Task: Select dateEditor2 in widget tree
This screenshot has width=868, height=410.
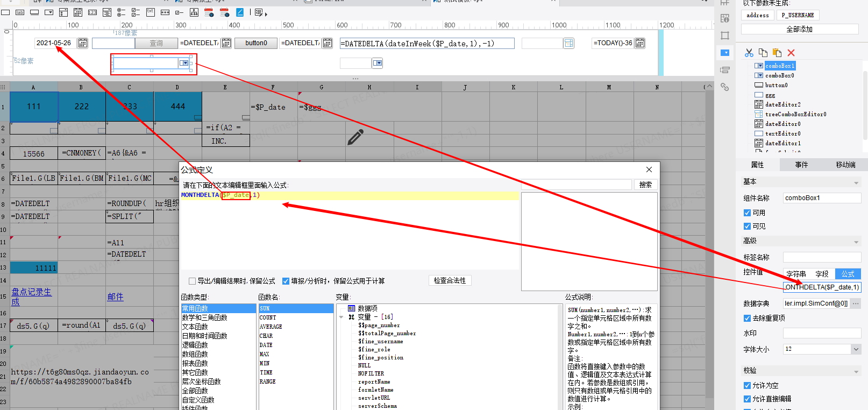Action: click(x=783, y=104)
